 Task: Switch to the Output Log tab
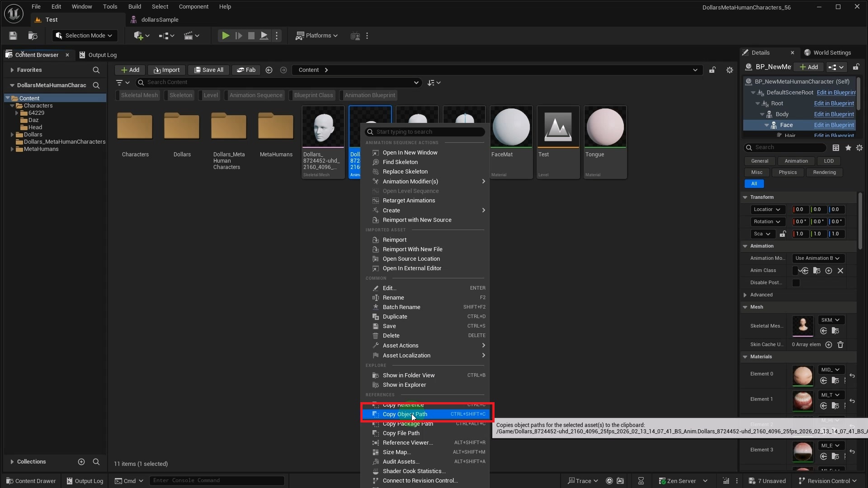click(102, 55)
